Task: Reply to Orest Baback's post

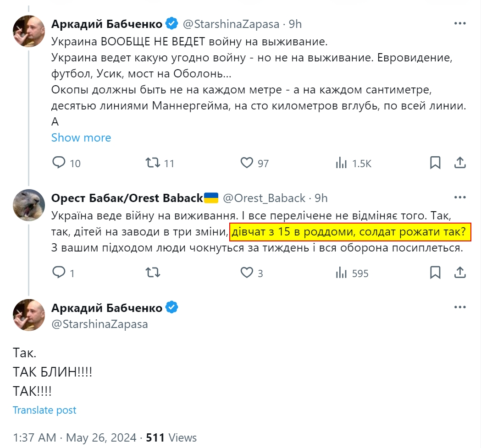Action: tap(60, 273)
